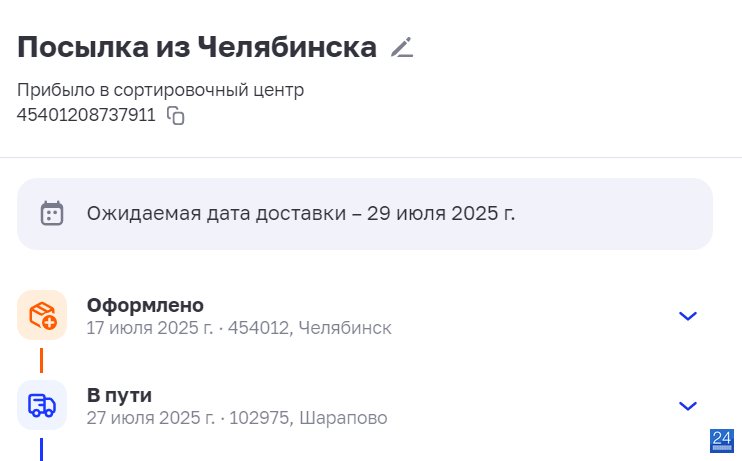Click the blue timeline connector below truck
742x461 pixels.
pyautogui.click(x=42, y=449)
